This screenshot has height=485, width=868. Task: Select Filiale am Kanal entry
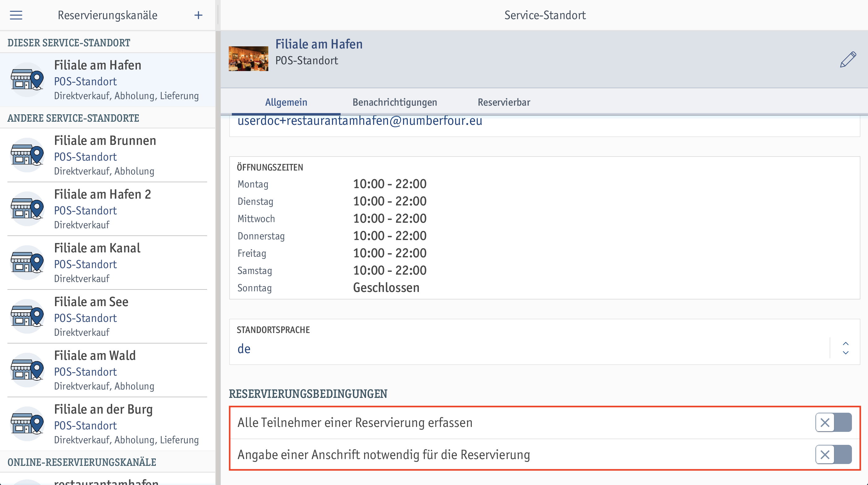click(x=108, y=263)
